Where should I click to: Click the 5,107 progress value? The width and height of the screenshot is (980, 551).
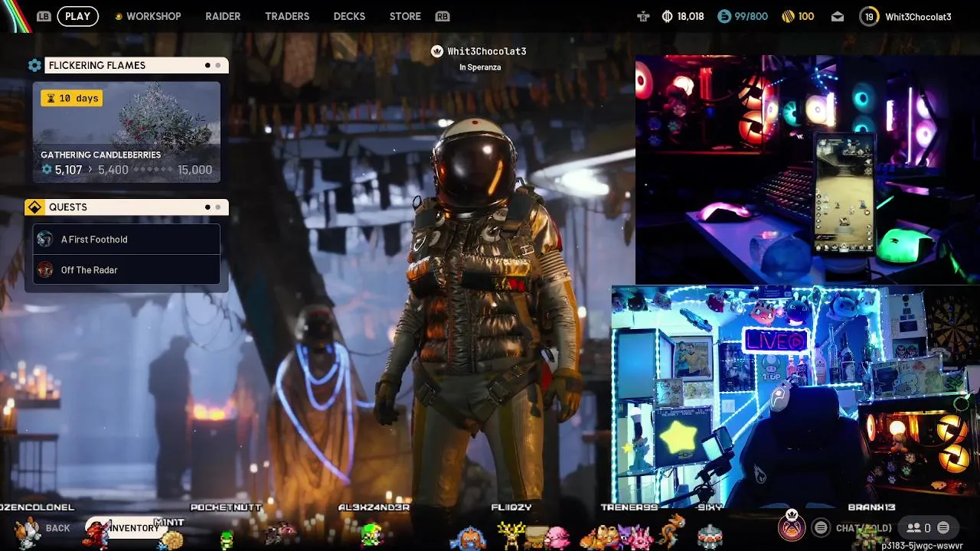click(68, 170)
